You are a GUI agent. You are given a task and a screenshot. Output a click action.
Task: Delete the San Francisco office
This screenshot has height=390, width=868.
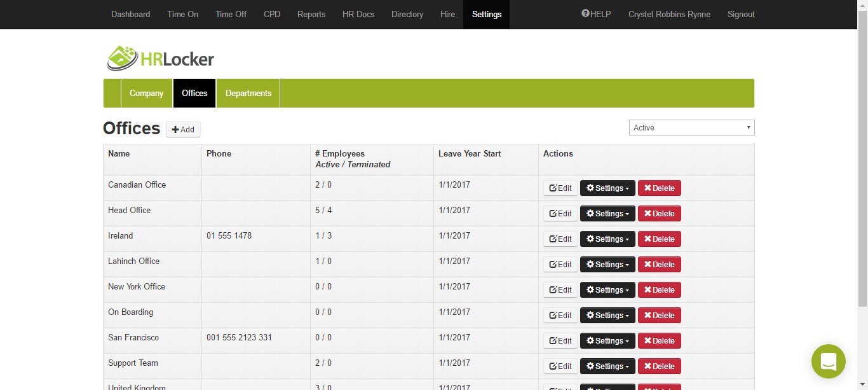coord(659,341)
